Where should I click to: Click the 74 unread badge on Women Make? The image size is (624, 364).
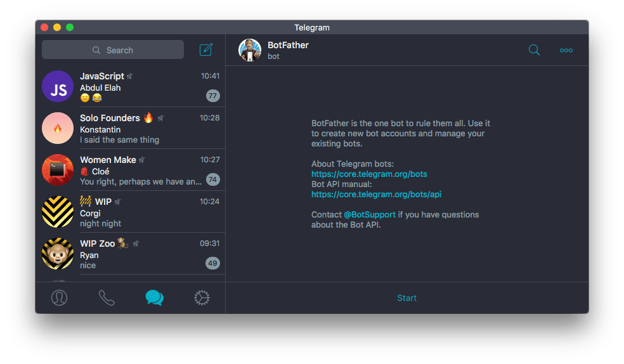213,179
